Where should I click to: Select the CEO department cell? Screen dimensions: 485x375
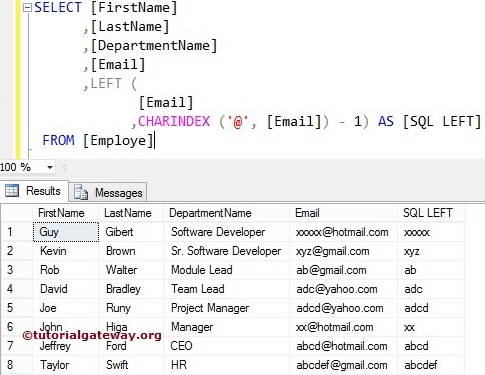click(x=227, y=346)
